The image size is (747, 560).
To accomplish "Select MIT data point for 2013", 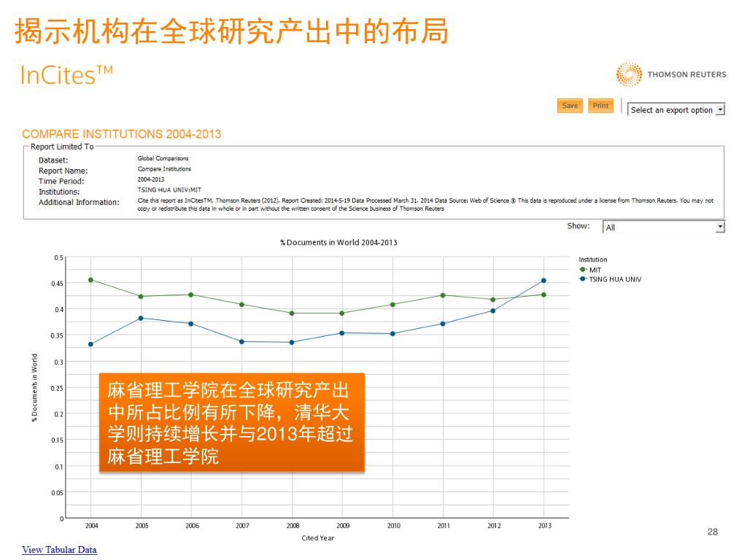I will point(543,295).
